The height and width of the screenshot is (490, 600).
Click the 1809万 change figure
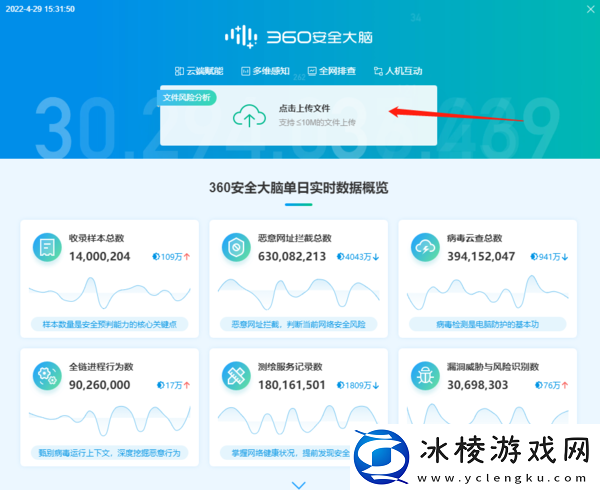click(358, 385)
